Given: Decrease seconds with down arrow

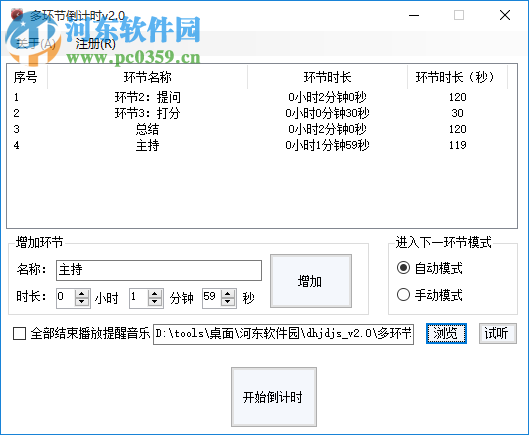Looking at the screenshot, I should (x=228, y=302).
